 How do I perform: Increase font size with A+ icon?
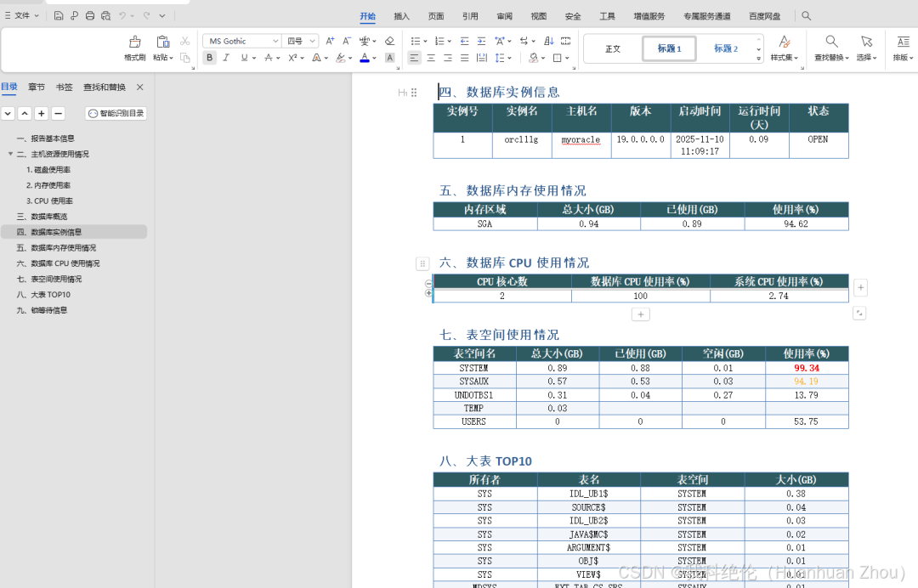(330, 41)
